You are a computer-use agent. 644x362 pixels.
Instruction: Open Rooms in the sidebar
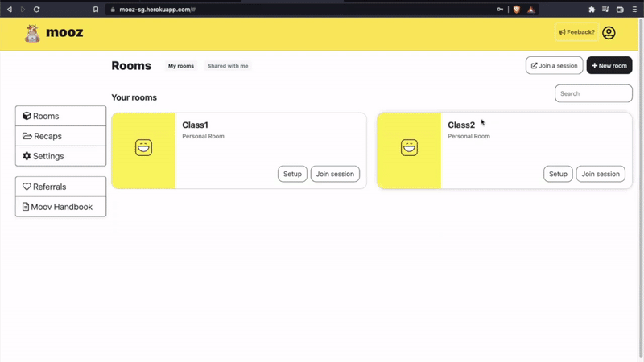pyautogui.click(x=61, y=116)
